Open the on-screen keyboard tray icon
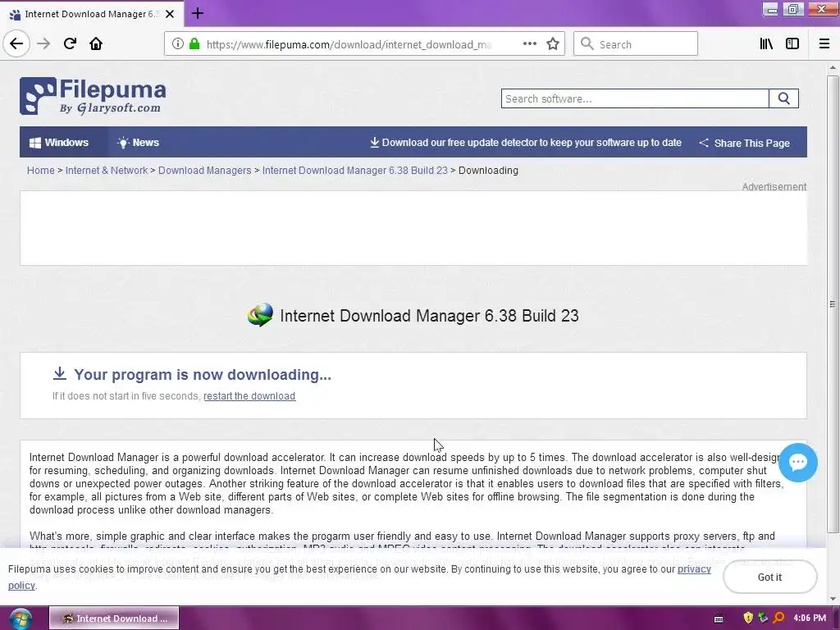840x630 pixels. [x=719, y=619]
